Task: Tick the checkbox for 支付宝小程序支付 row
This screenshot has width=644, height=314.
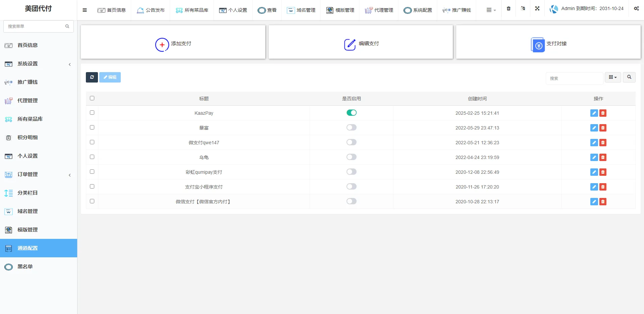Action: pyautogui.click(x=92, y=187)
